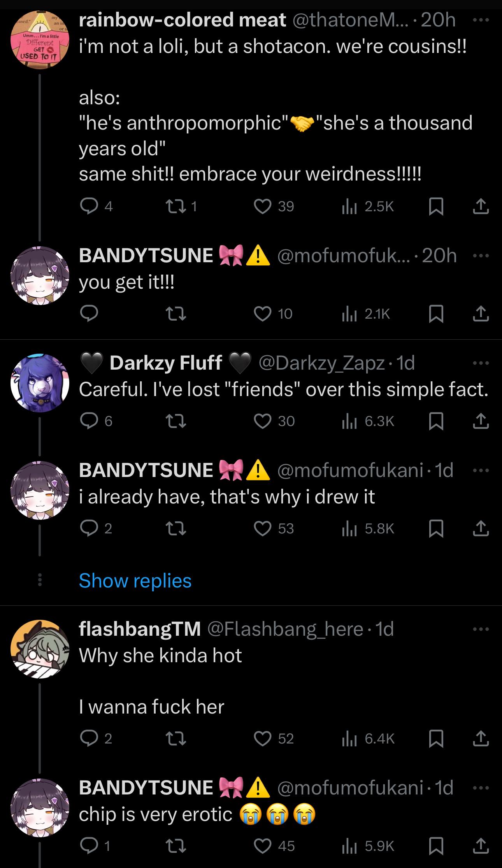Viewport: 502px width, 868px height.
Task: Open the three-dot menu on Darkzy Fluff's tweet
Action: click(481, 363)
